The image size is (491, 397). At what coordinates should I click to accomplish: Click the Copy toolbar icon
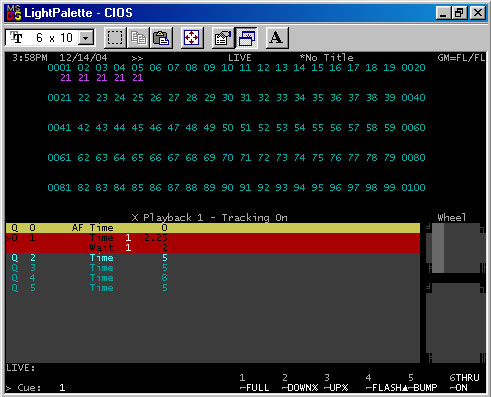[x=138, y=38]
